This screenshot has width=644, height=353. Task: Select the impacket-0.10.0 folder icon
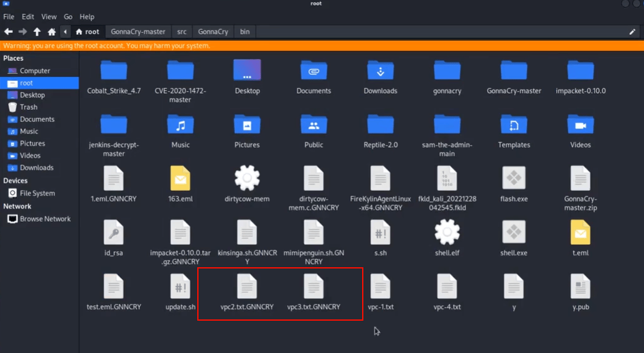pyautogui.click(x=581, y=70)
